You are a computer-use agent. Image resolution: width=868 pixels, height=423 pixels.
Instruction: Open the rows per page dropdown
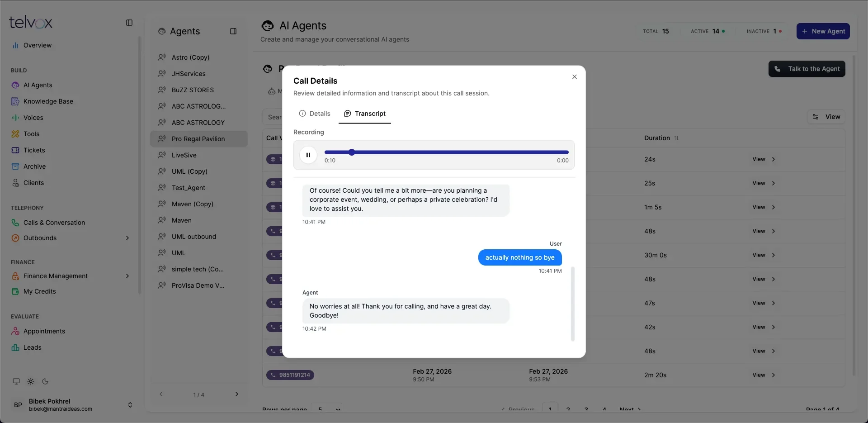click(327, 409)
